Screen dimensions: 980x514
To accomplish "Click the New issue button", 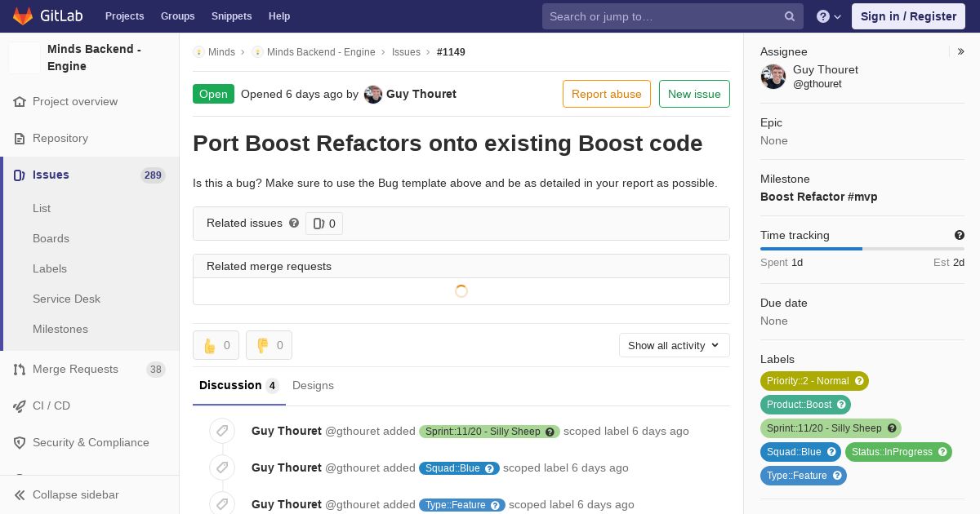I will pos(694,94).
